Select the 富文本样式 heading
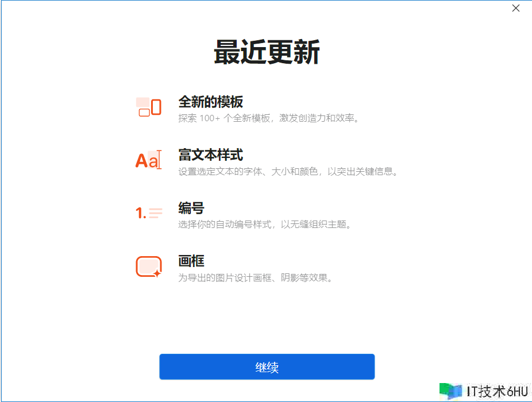The image size is (532, 402). tap(210, 154)
